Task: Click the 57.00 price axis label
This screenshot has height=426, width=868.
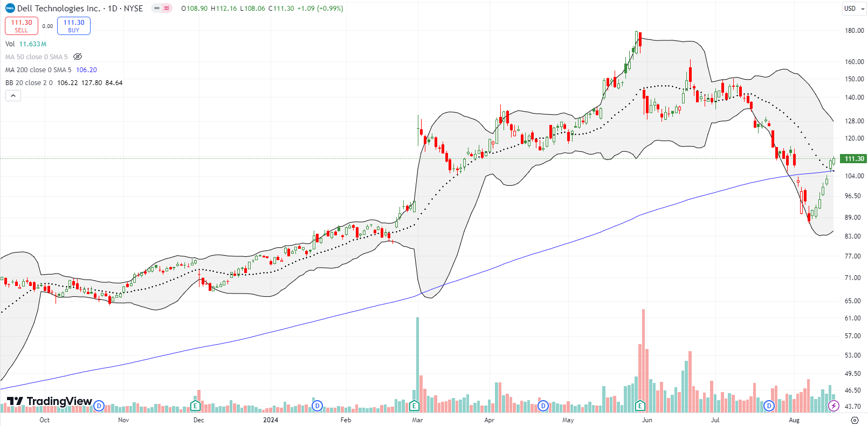Action: (x=853, y=336)
